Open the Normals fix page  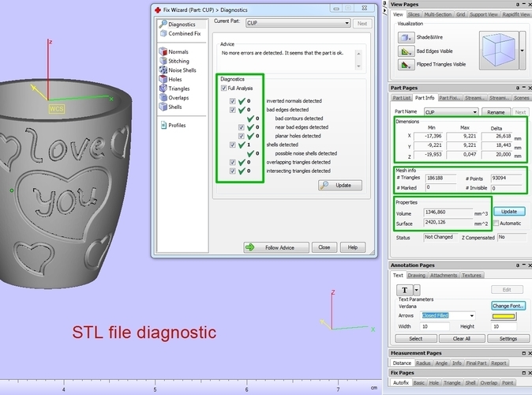coord(174,51)
